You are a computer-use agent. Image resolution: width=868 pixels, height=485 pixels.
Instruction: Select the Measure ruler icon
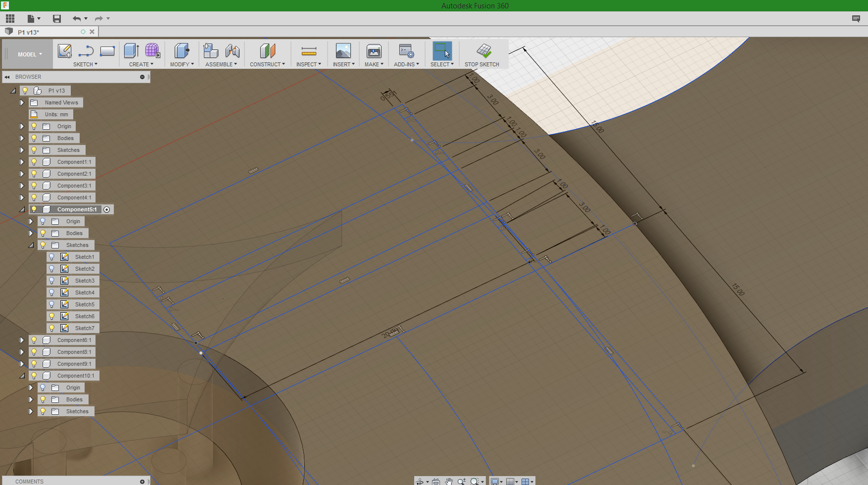309,51
